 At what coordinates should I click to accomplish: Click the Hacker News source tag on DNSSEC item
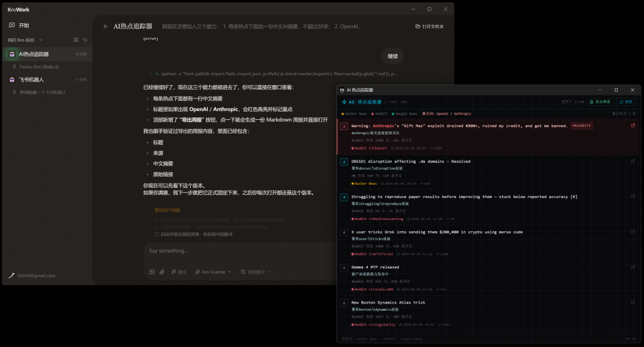click(x=364, y=184)
